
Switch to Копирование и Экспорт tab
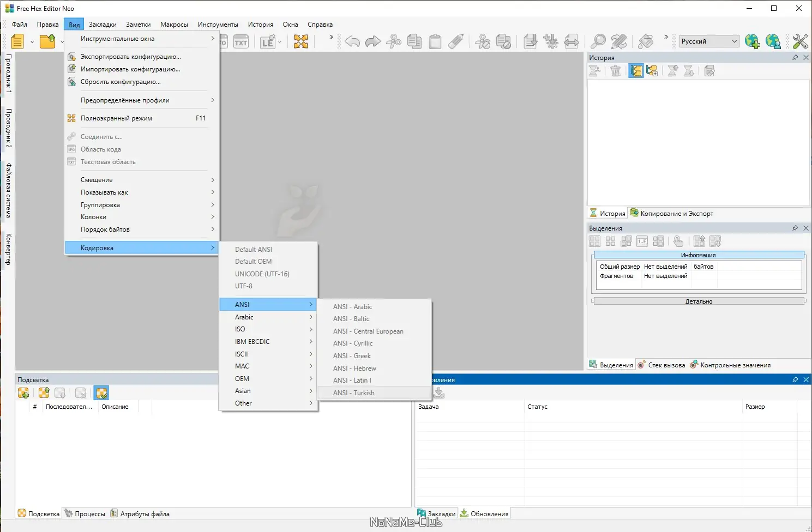pos(671,214)
